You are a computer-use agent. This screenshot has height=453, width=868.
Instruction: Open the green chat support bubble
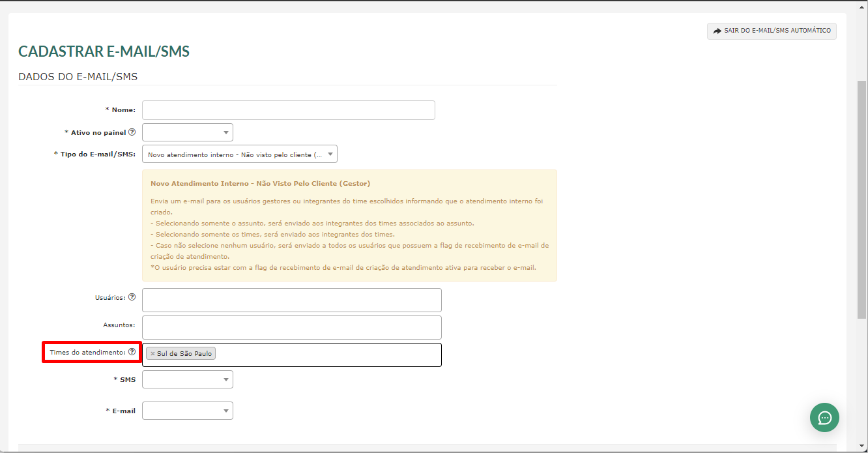point(824,417)
